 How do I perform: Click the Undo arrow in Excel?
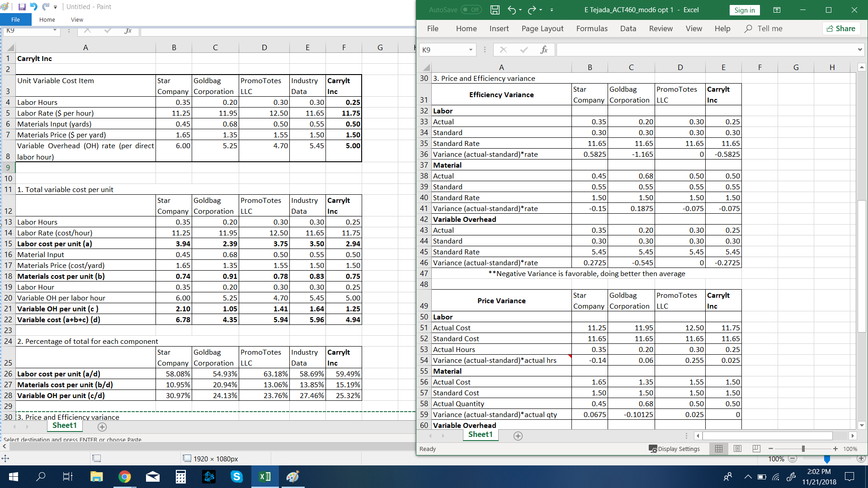point(512,10)
